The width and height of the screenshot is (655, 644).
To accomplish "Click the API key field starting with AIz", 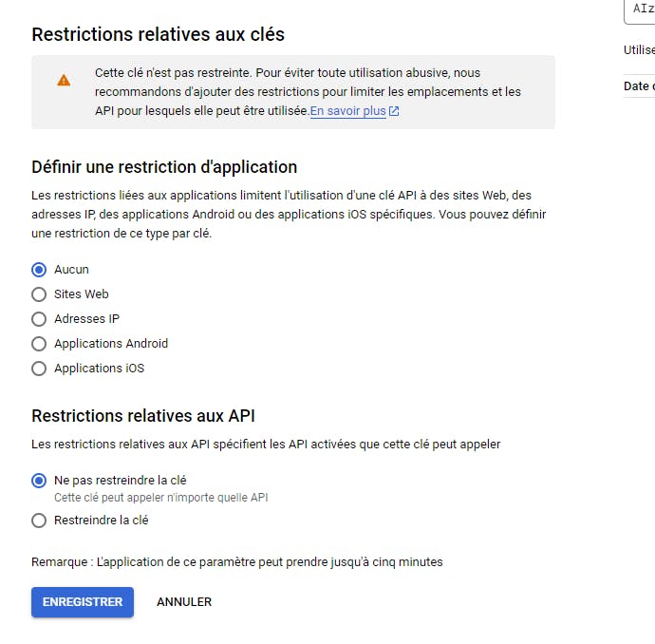I will coord(641,9).
